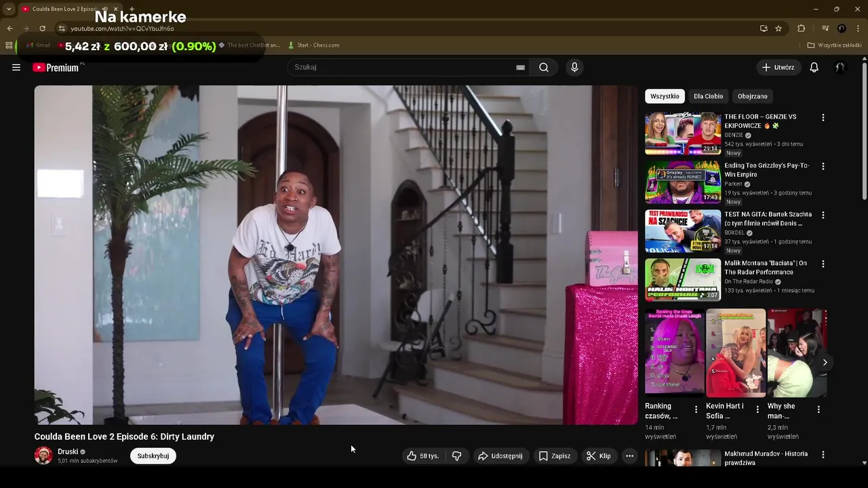Open the account avatar menu
The height and width of the screenshot is (488, 868).
[x=840, y=67]
